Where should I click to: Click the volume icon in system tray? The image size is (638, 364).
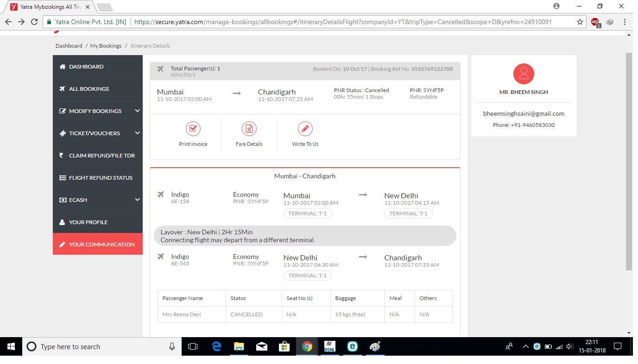tap(570, 346)
